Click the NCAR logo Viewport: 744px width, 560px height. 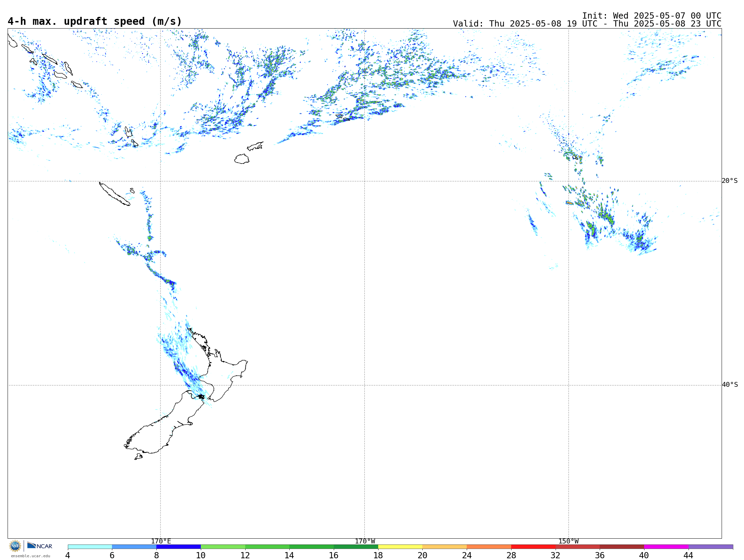click(x=40, y=546)
